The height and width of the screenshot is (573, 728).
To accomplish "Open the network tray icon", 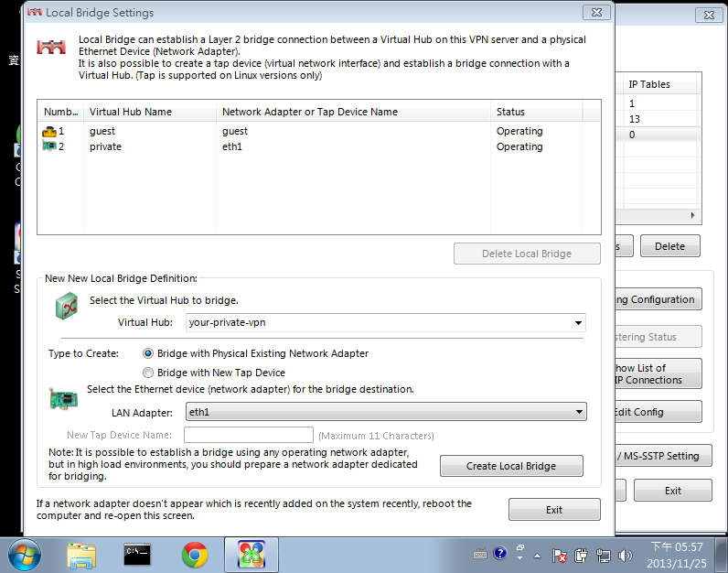I will (x=603, y=556).
